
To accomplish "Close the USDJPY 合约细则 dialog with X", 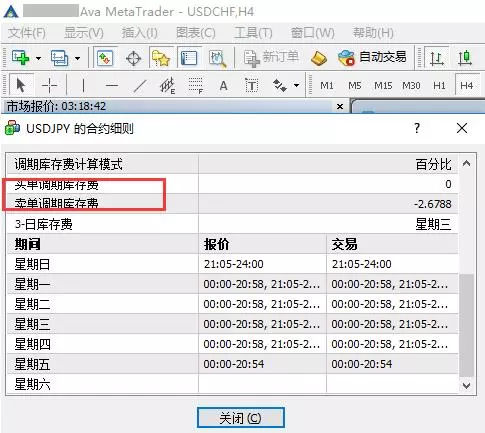I will click(x=462, y=128).
